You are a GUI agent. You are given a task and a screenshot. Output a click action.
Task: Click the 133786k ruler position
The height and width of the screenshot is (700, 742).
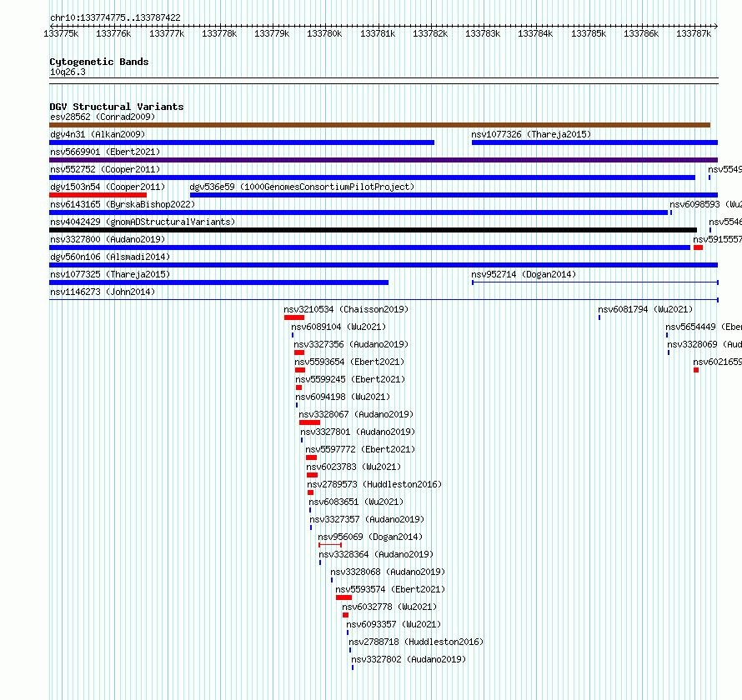coord(641,33)
